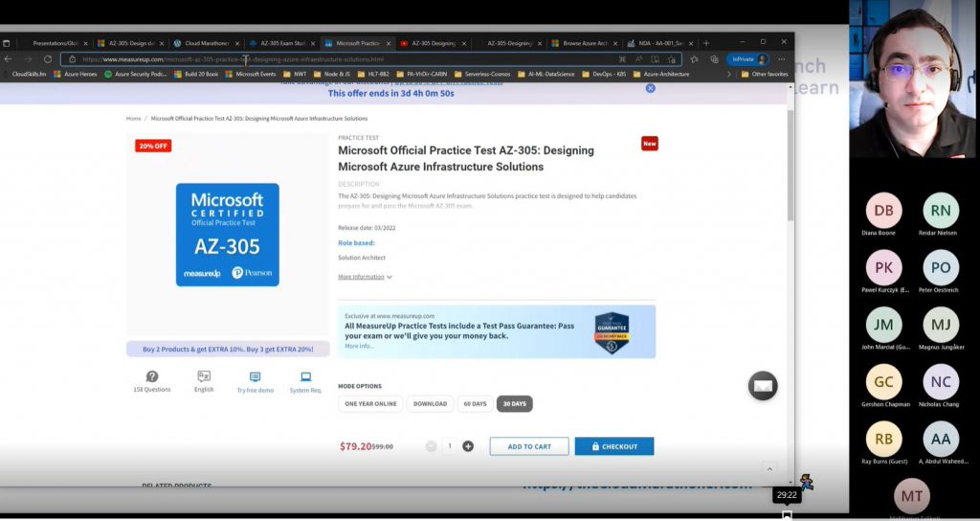Click the CHECKOUT button
The height and width of the screenshot is (521, 980).
(x=614, y=446)
